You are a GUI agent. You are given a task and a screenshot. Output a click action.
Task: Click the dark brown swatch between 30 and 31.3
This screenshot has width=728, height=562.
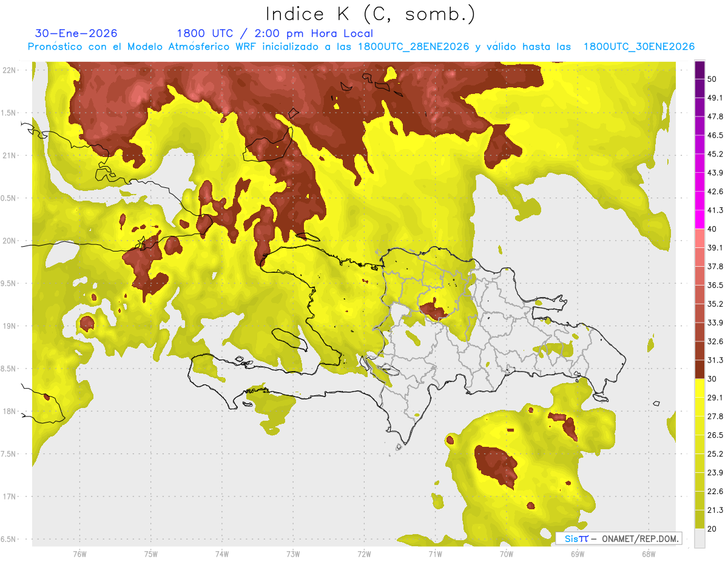tap(699, 369)
